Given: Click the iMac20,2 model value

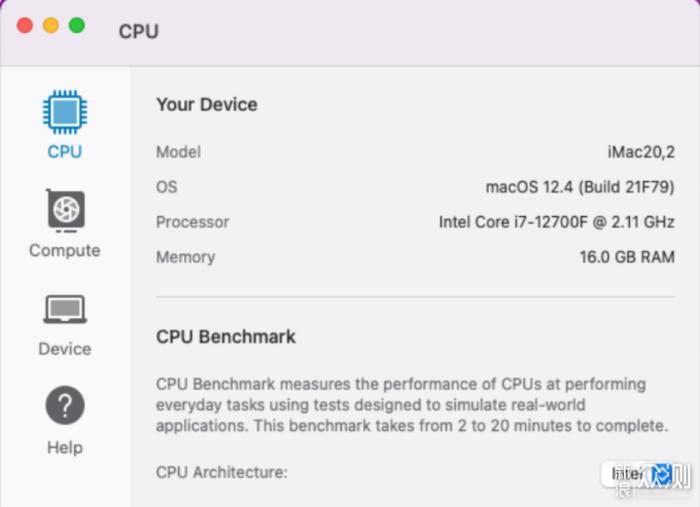Looking at the screenshot, I should 641,152.
